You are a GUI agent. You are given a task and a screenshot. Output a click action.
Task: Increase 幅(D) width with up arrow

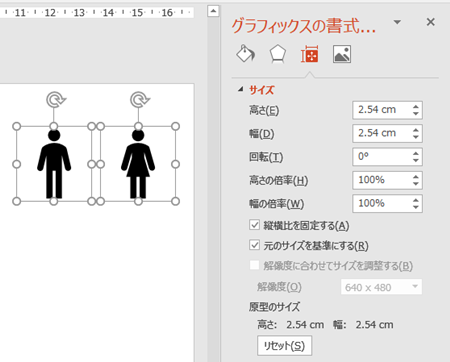[416, 130]
